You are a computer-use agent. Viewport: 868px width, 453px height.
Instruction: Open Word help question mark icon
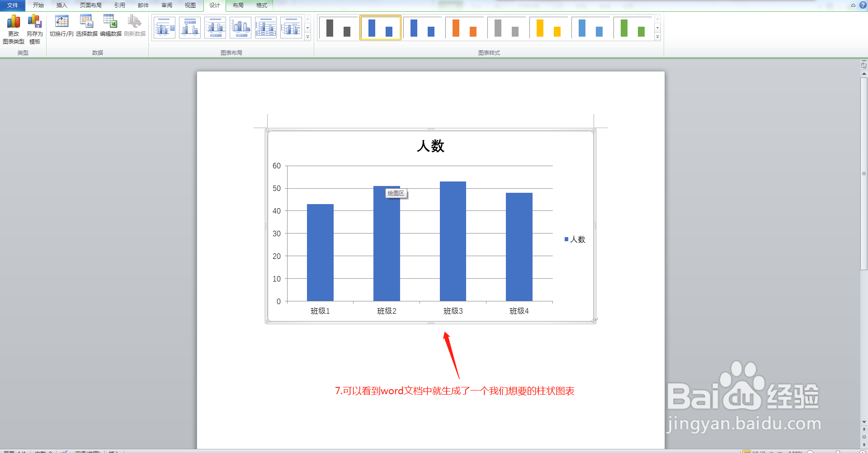863,5
